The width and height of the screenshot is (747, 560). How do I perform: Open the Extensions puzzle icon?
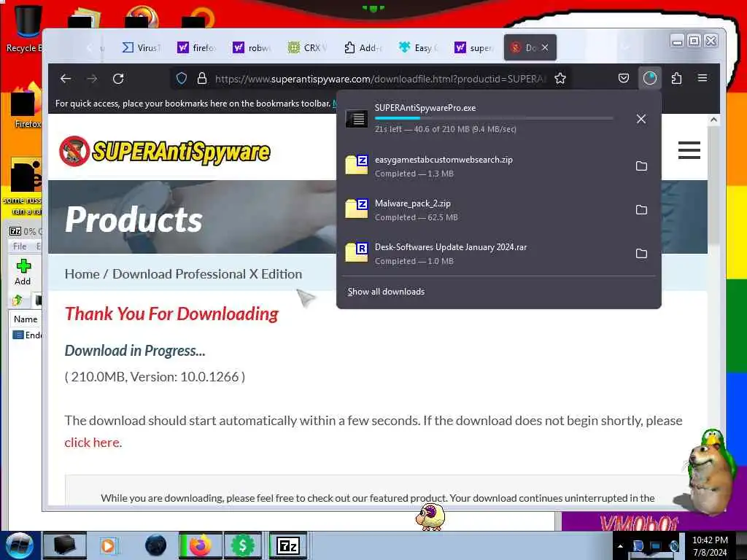(x=676, y=78)
